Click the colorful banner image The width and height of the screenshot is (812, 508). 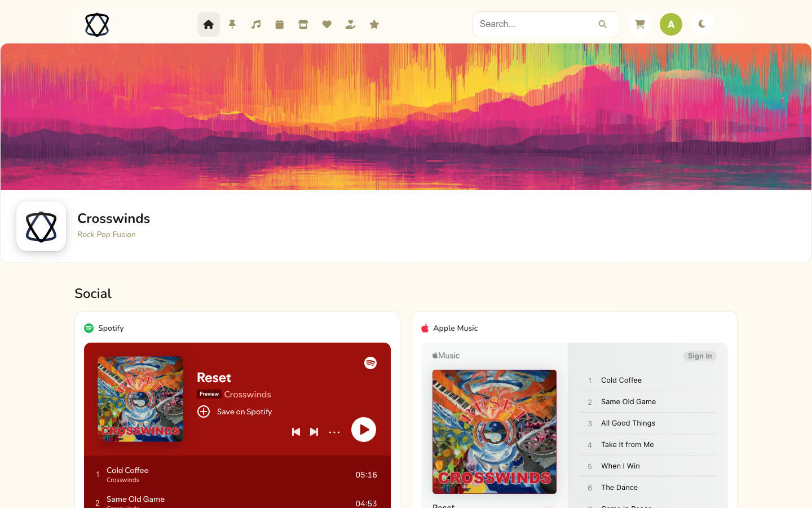(x=406, y=117)
